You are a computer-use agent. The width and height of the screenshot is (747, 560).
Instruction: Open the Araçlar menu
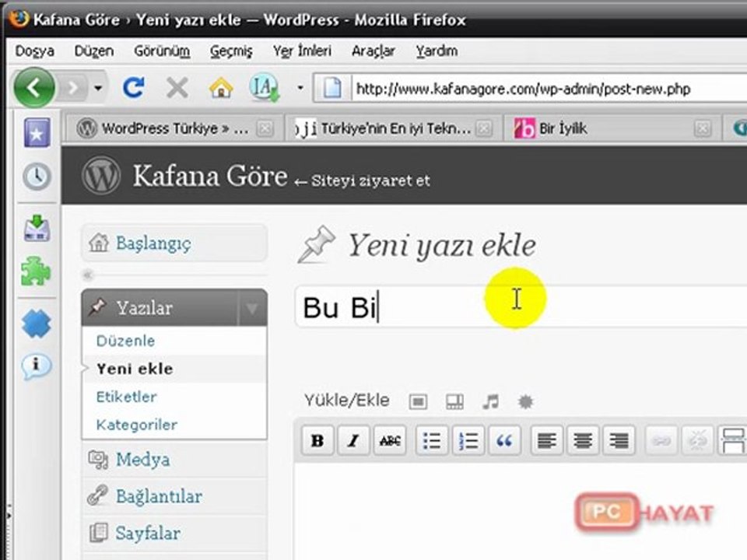click(373, 51)
